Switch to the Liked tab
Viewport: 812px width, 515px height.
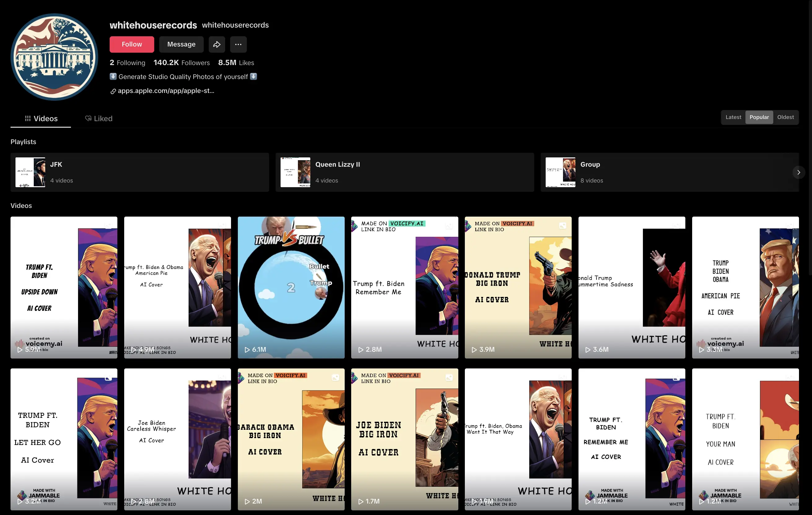coord(103,118)
